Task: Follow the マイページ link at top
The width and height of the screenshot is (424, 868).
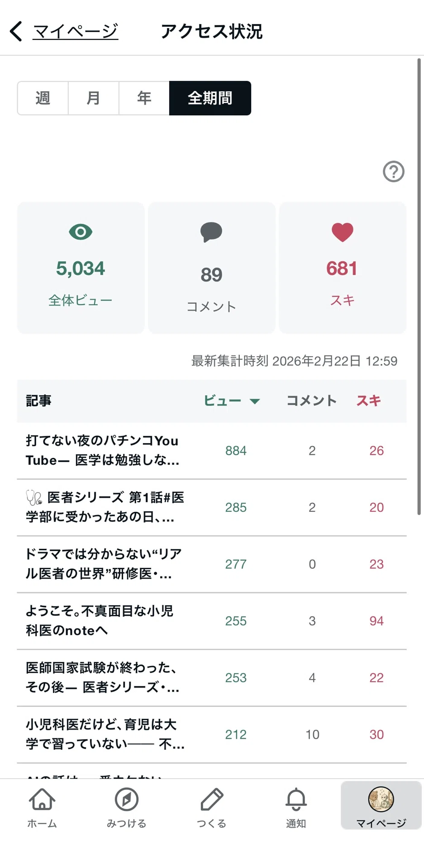Action: click(x=76, y=32)
